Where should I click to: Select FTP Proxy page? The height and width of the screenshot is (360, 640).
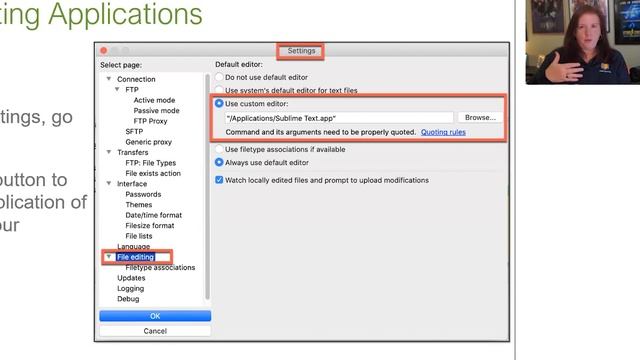[150, 121]
